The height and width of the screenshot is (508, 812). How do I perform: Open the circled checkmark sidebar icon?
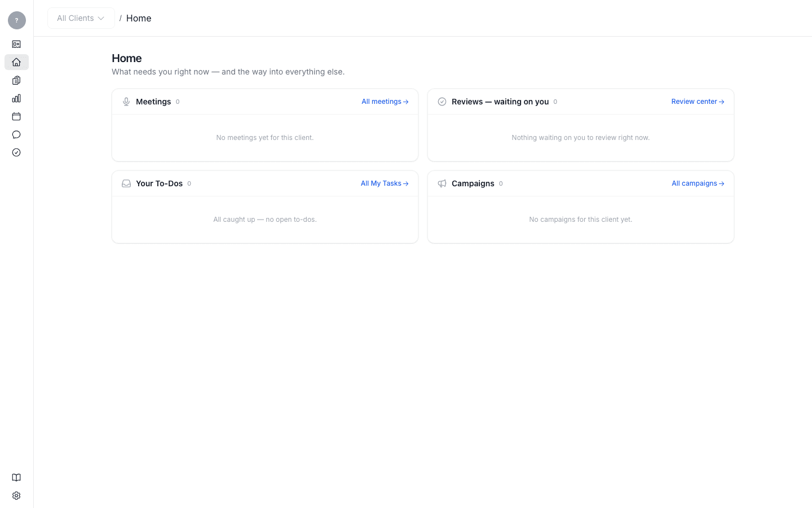click(x=16, y=152)
